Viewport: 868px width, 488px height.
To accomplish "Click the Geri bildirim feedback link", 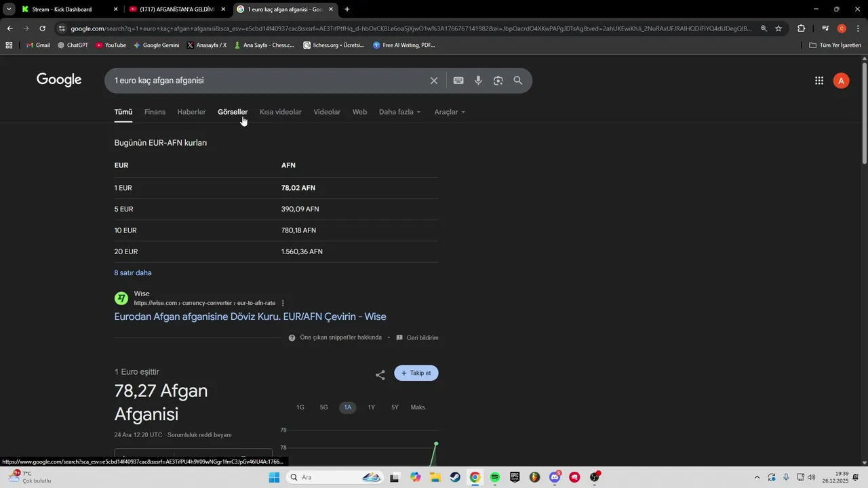I will point(417,338).
